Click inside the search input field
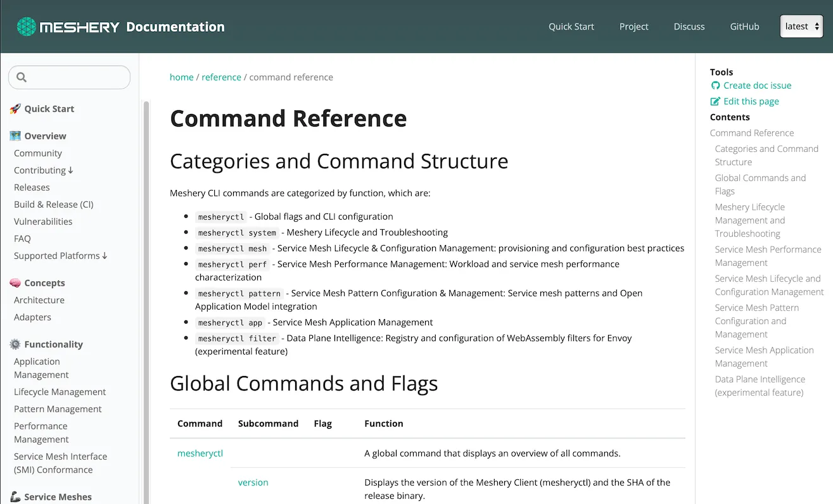This screenshot has width=833, height=504. [70, 76]
